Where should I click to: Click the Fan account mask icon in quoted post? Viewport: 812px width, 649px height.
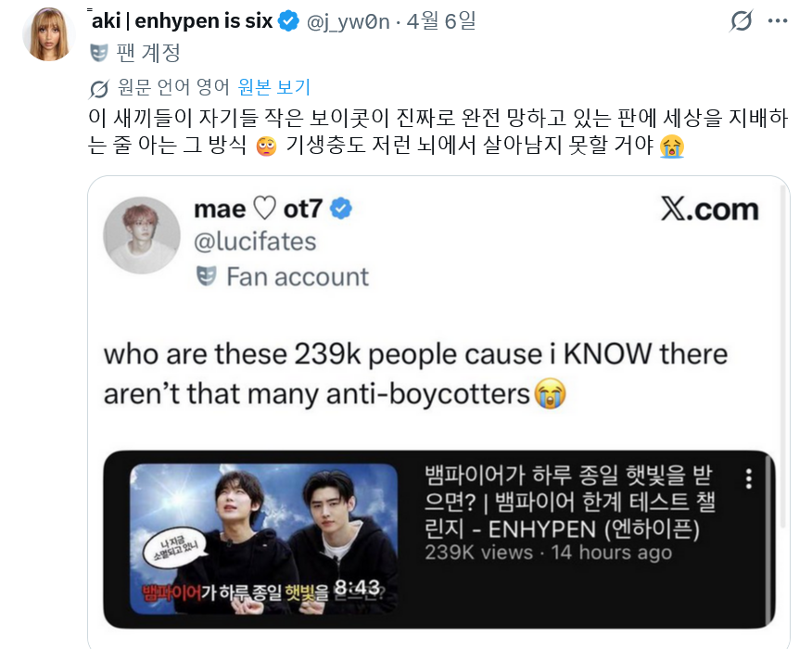click(x=206, y=276)
